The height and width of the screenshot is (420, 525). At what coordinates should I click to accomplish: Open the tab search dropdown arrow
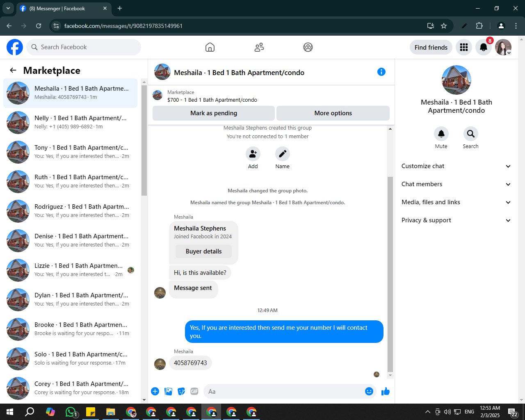[8, 8]
